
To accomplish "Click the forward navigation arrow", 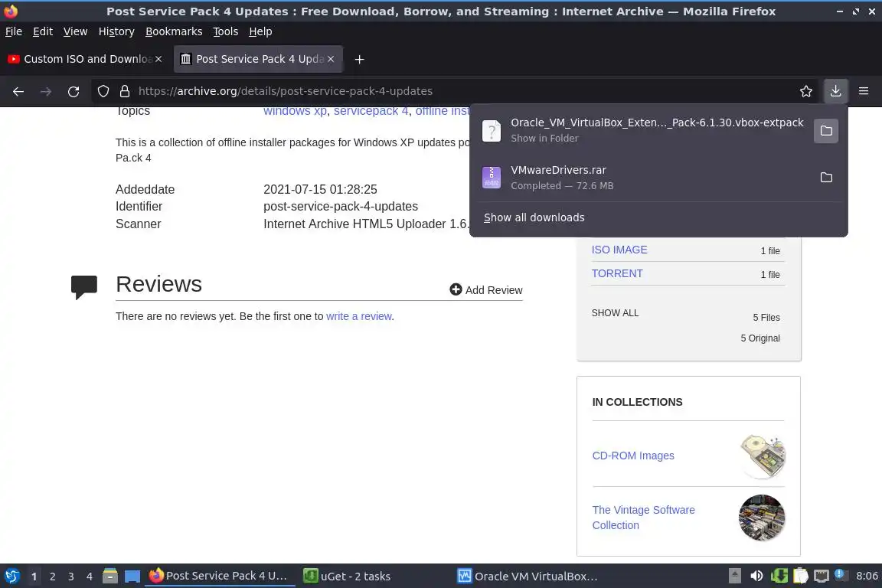I will 46,91.
